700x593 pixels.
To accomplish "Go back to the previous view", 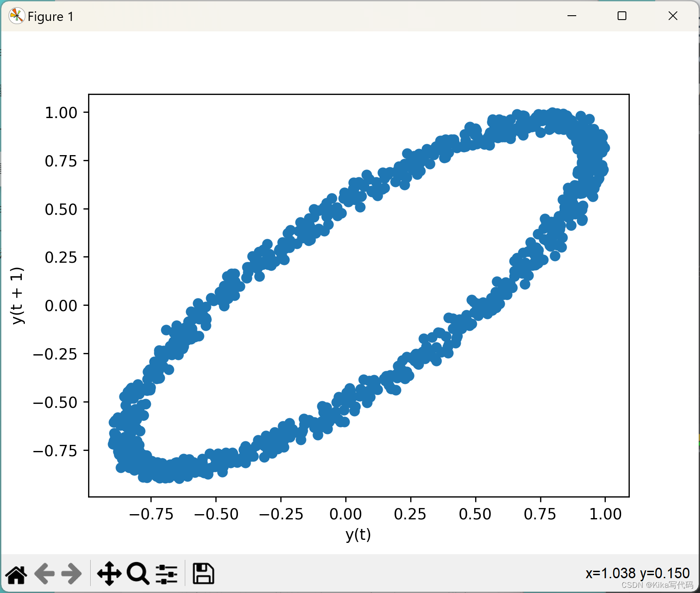I will point(44,574).
